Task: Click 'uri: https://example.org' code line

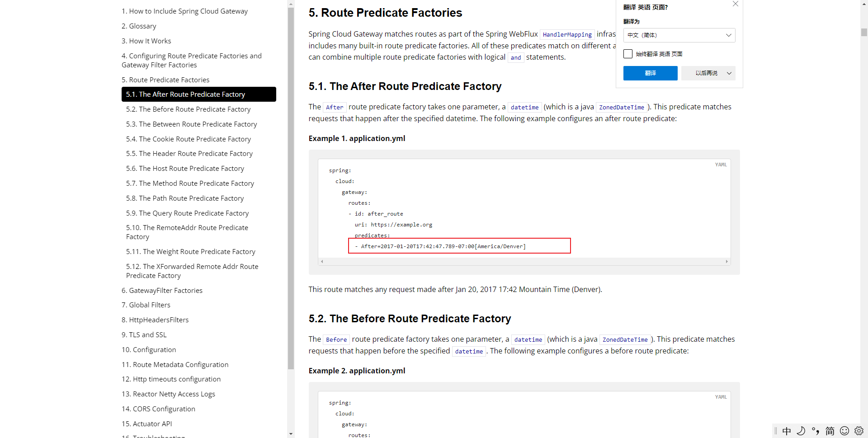Action: (x=393, y=225)
